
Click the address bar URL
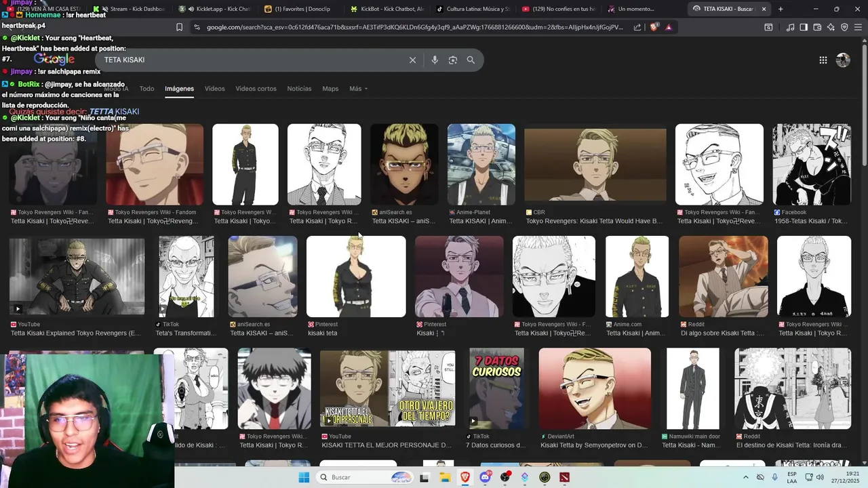tap(415, 27)
